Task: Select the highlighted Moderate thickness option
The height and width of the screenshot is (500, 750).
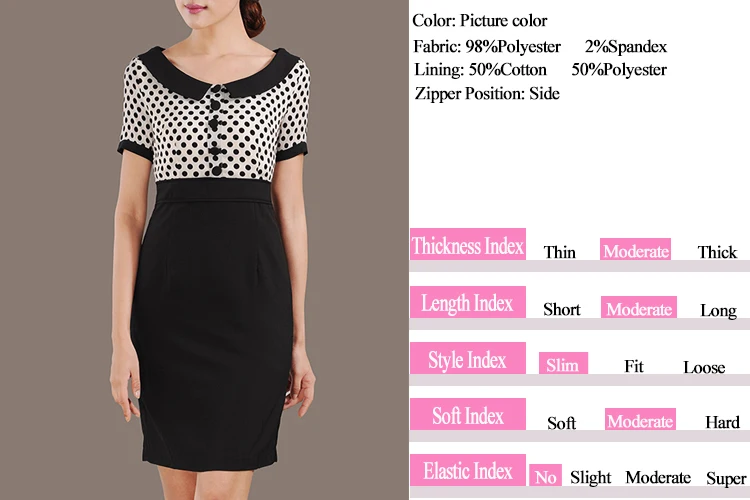Action: pos(635,249)
